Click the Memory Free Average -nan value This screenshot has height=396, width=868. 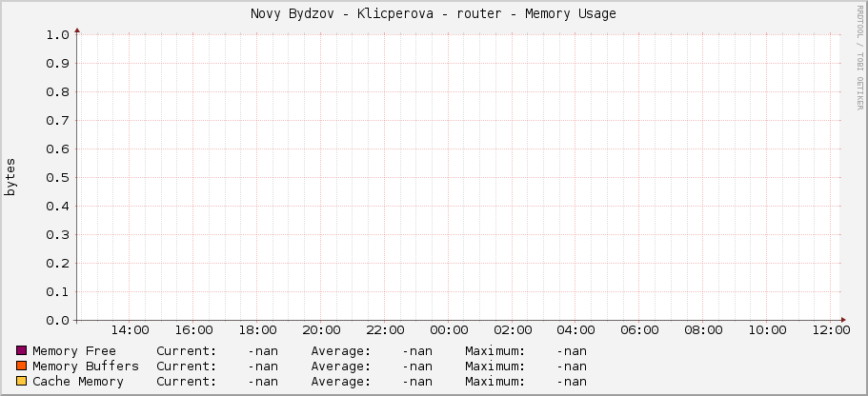pos(417,350)
